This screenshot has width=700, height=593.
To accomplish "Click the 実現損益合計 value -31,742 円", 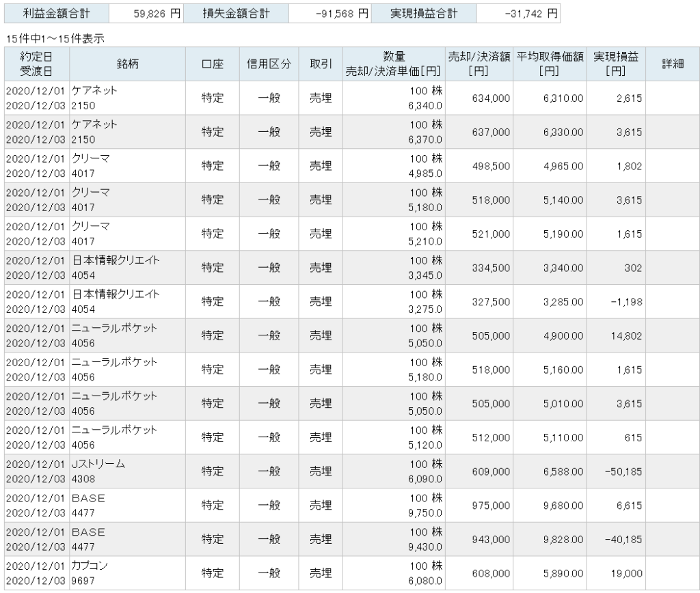I will click(530, 14).
